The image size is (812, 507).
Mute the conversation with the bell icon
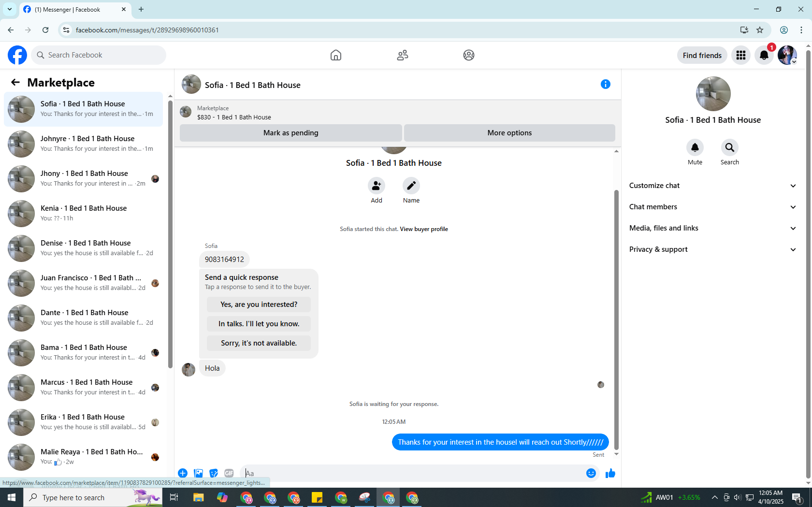click(x=695, y=147)
